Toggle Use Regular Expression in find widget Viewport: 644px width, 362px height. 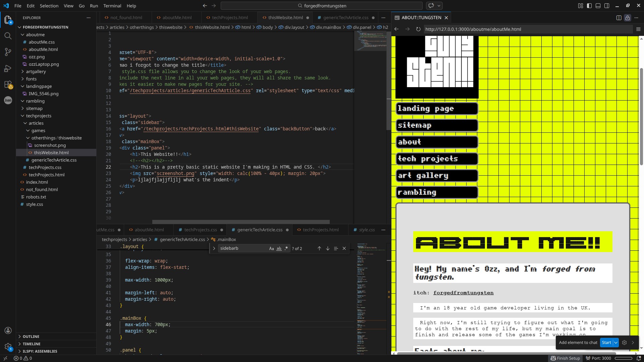[x=286, y=248]
